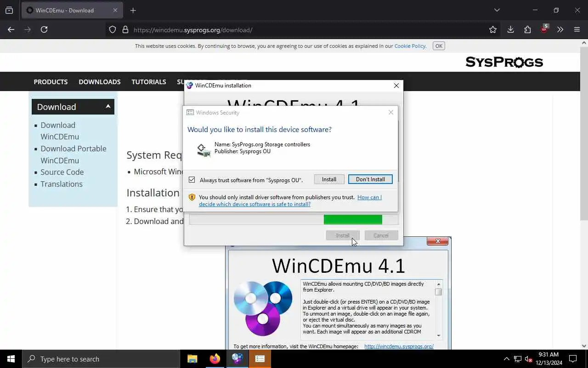Screen dimensions: 588x368
Task: Open Download Portable WinCDEmu link
Action: [x=73, y=155]
